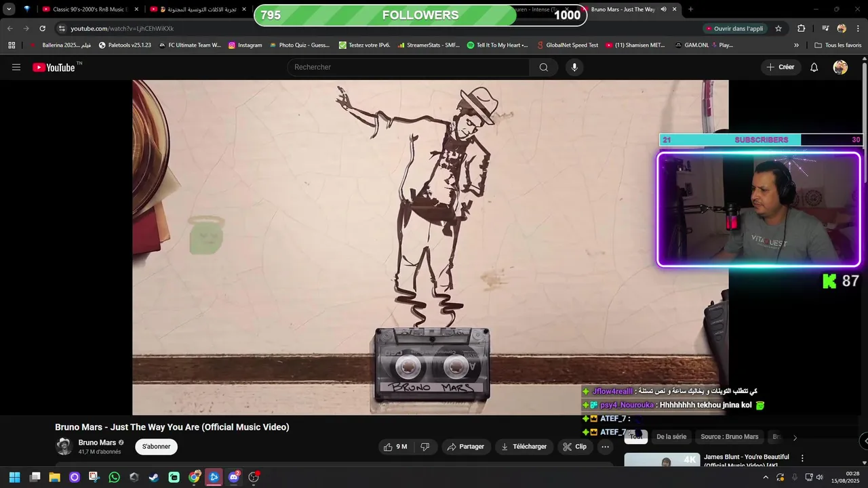Open File Explorer from taskbar

pyautogui.click(x=54, y=477)
